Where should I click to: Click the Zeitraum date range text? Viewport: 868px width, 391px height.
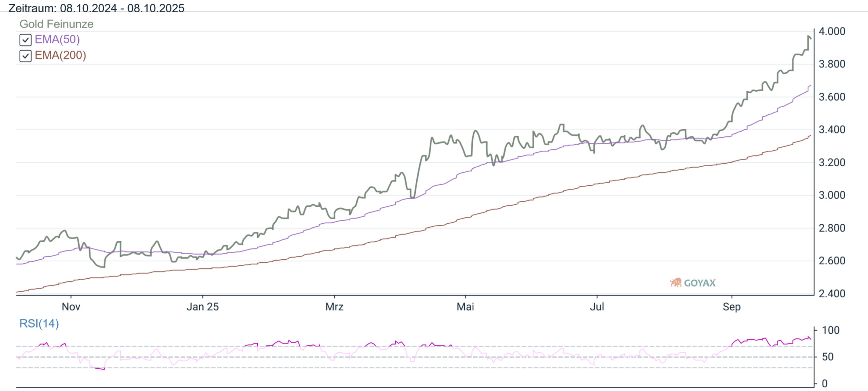96,8
